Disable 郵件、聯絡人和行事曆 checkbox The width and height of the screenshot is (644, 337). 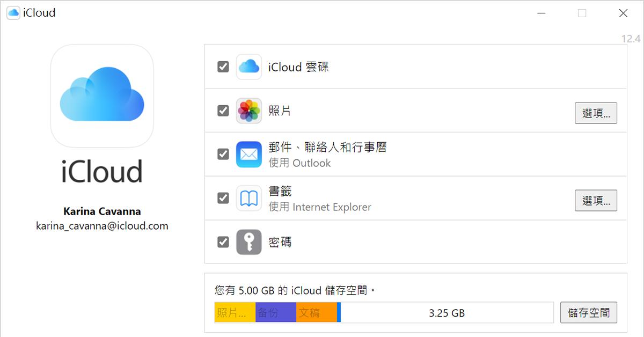click(223, 155)
